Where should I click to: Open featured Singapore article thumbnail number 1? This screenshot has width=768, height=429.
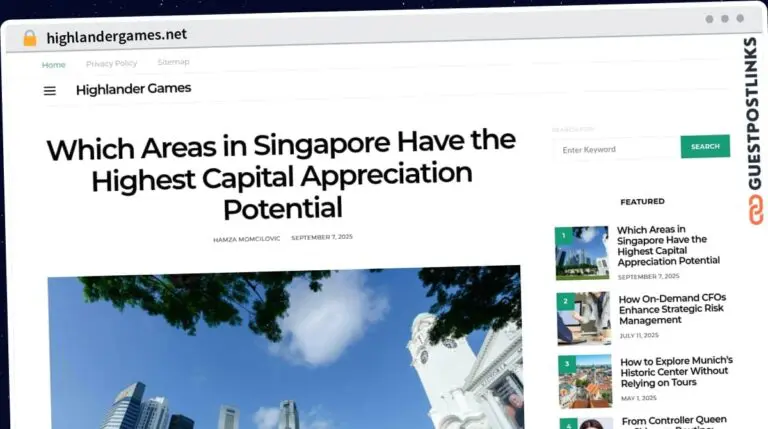tap(582, 253)
